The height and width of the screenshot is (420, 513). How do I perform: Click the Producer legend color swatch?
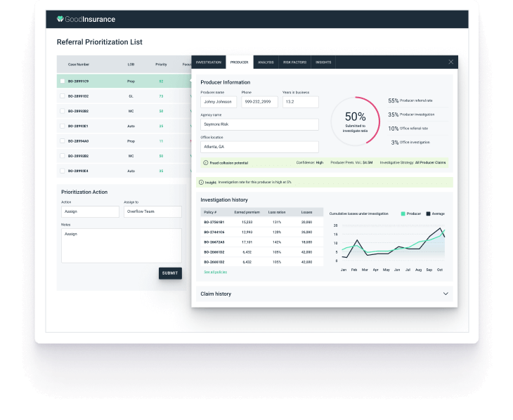click(x=403, y=214)
